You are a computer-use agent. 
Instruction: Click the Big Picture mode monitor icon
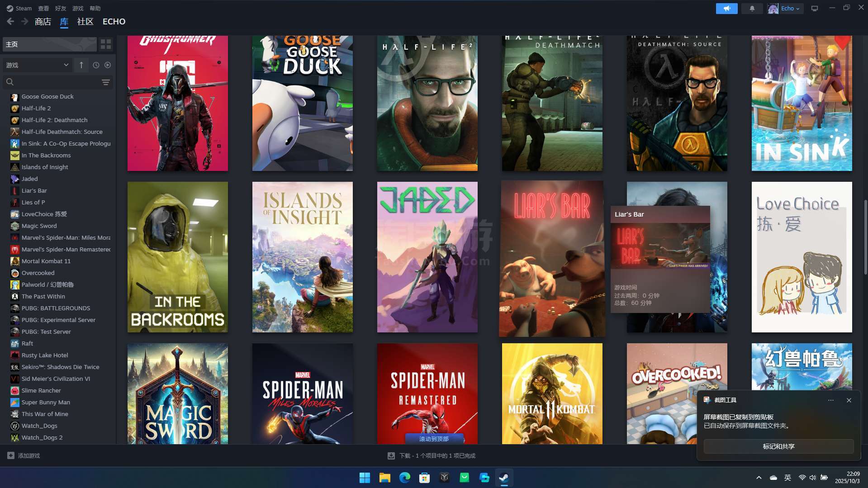click(814, 9)
